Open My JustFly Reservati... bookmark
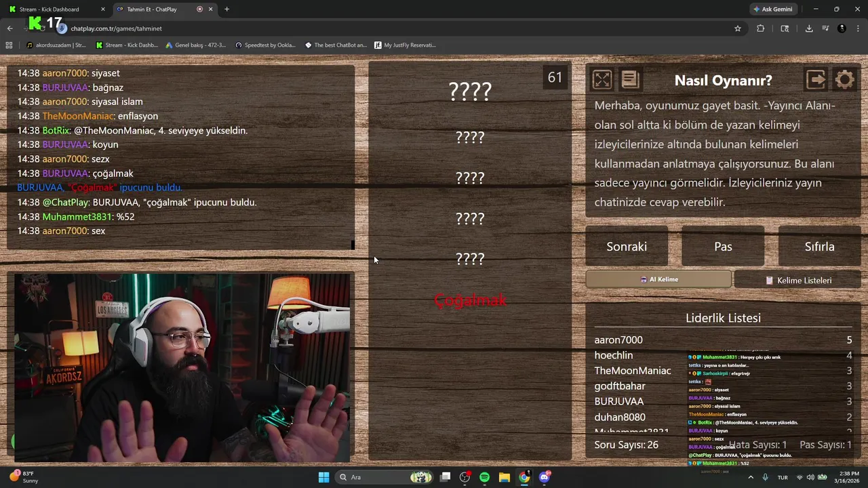Image resolution: width=868 pixels, height=488 pixels. point(405,45)
